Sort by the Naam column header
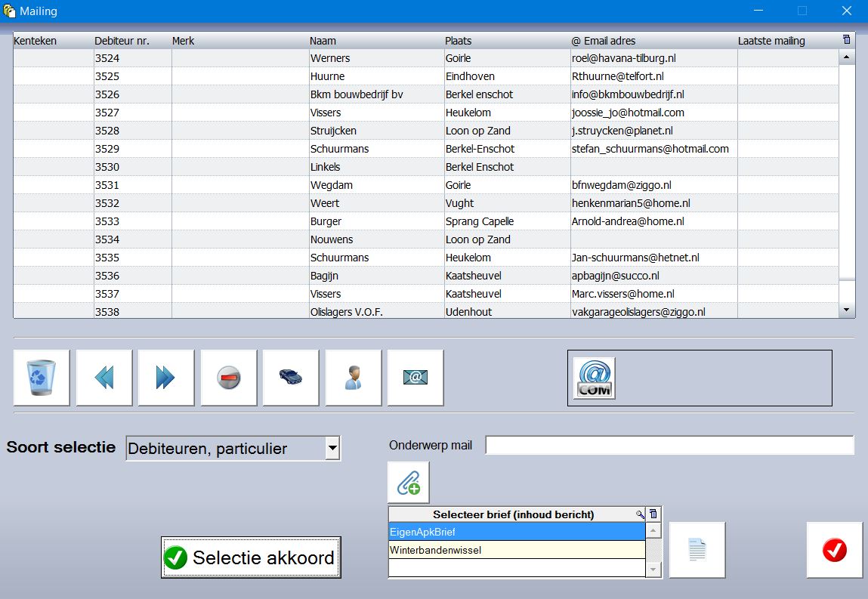 pyautogui.click(x=323, y=41)
